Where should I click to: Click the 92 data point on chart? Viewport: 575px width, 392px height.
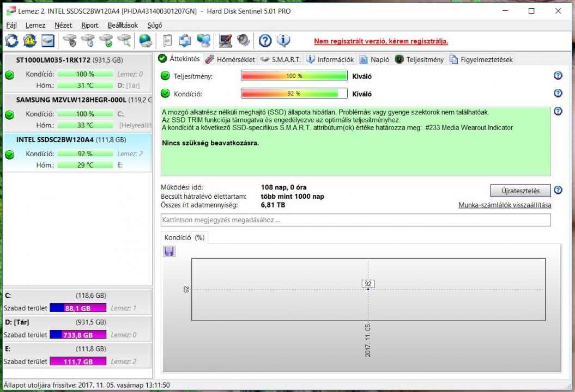click(x=368, y=289)
